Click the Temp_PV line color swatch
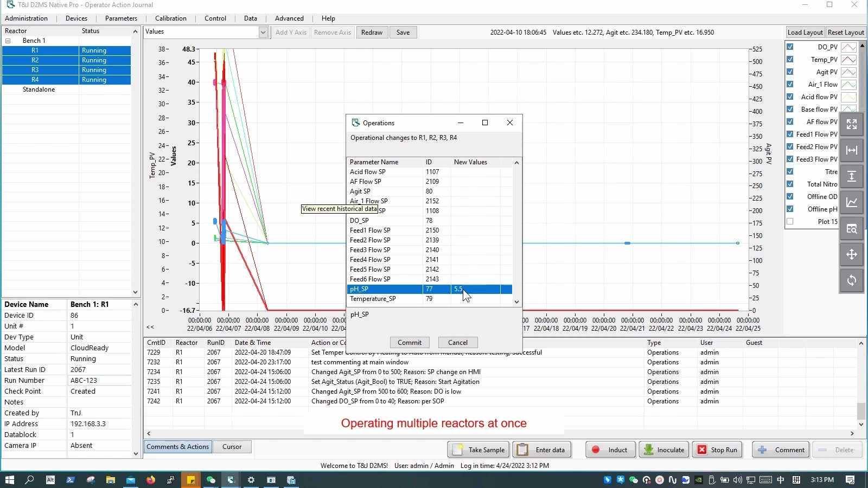This screenshot has width=868, height=488. (x=848, y=60)
